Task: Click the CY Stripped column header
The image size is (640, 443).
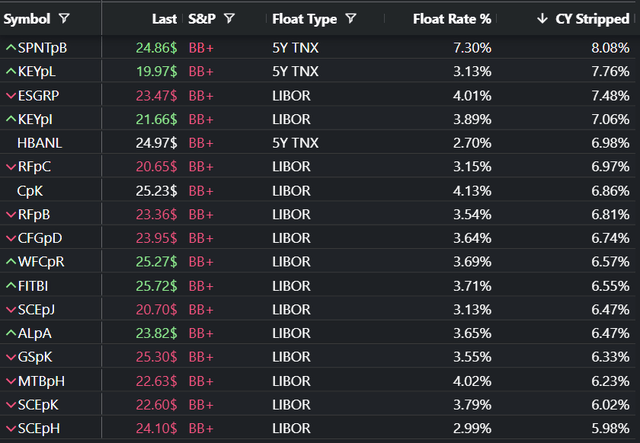Action: tap(592, 19)
